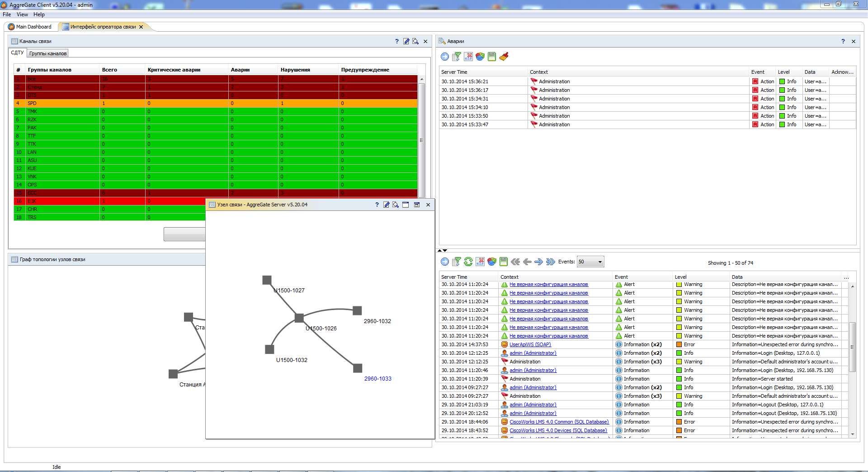This screenshot has height=472, width=868.
Task: Open help via the question mark on Аварии panel
Action: point(843,41)
